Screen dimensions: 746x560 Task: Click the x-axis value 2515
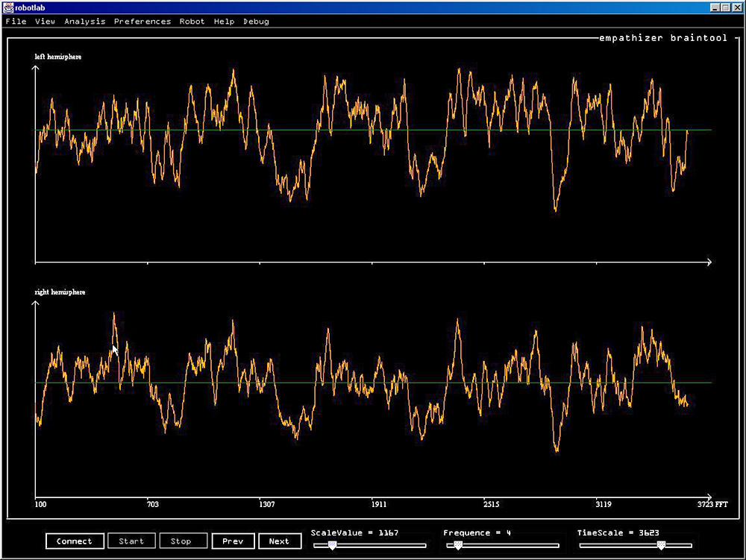click(x=491, y=504)
